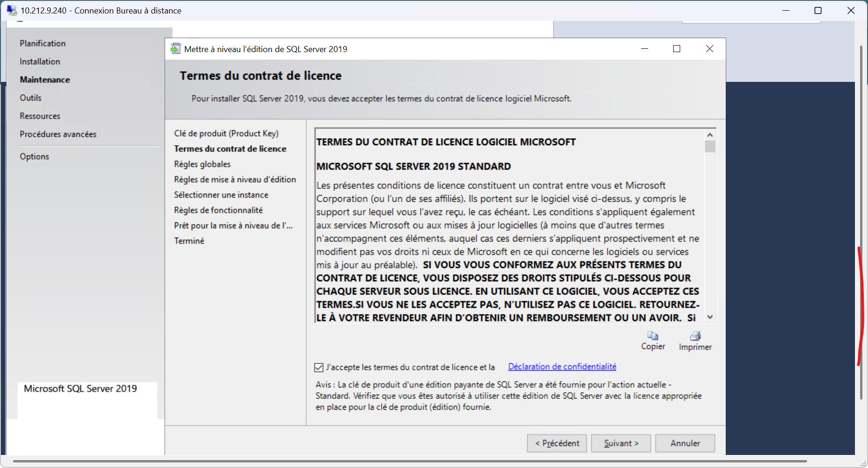Open the Installation section
The width and height of the screenshot is (868, 468).
[x=40, y=61]
